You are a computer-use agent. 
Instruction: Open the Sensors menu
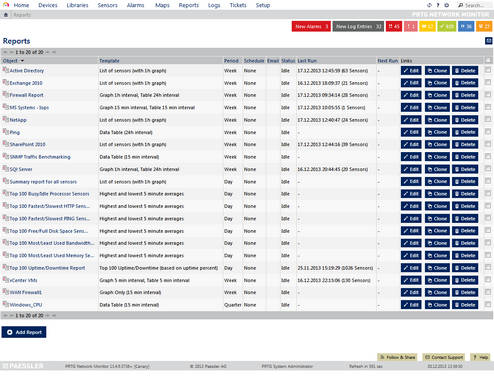[x=107, y=5]
